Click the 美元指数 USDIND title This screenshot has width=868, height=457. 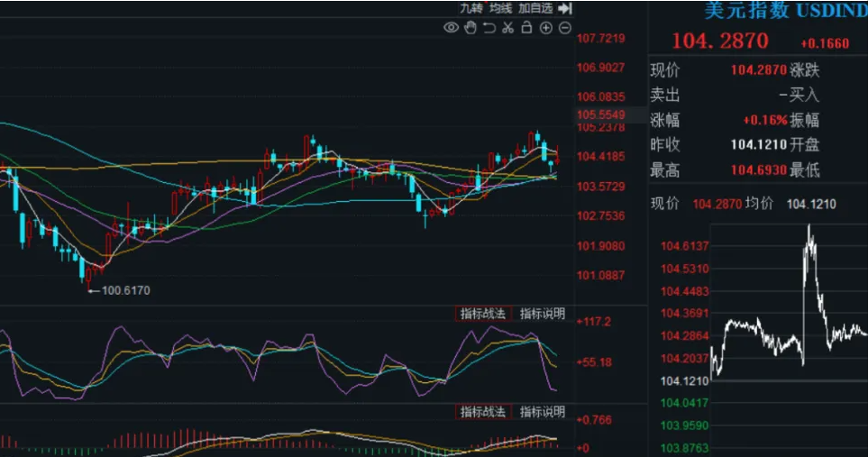(x=786, y=10)
